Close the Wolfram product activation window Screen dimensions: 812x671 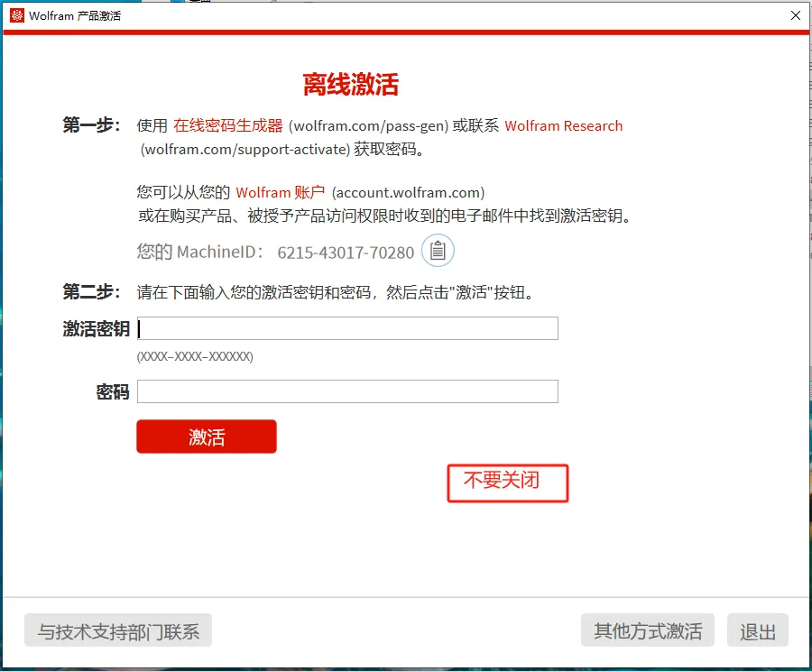click(796, 15)
